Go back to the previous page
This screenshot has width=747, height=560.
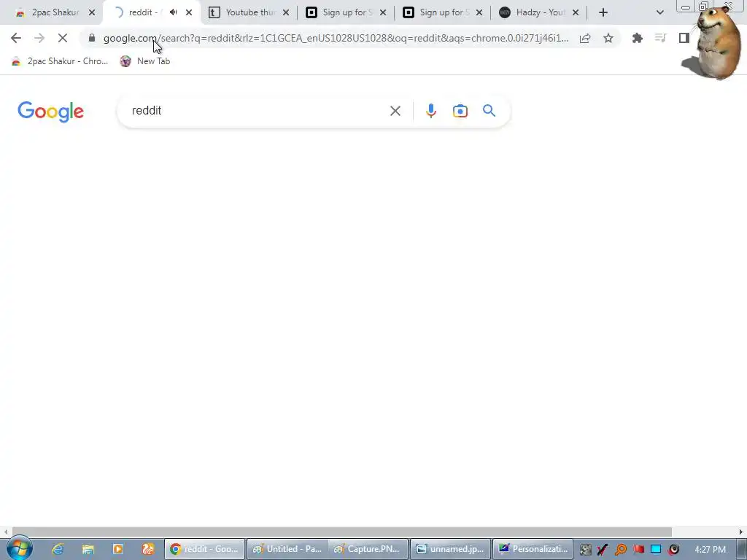click(16, 38)
